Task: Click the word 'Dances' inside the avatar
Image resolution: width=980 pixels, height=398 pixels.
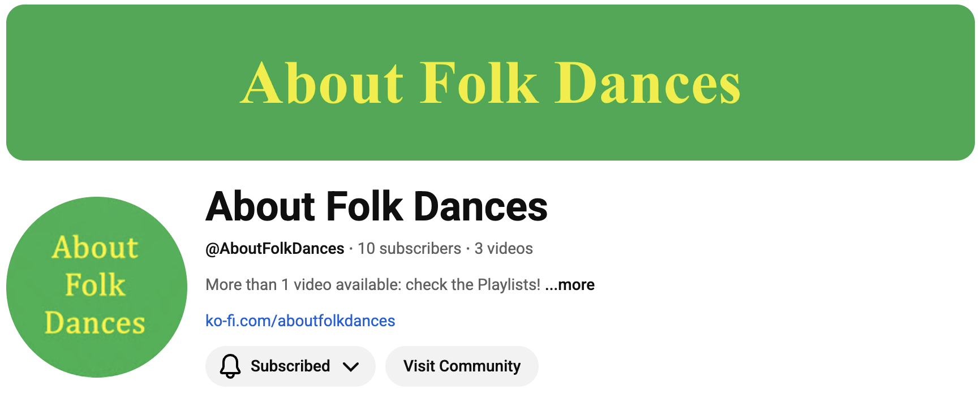Action: point(95,323)
